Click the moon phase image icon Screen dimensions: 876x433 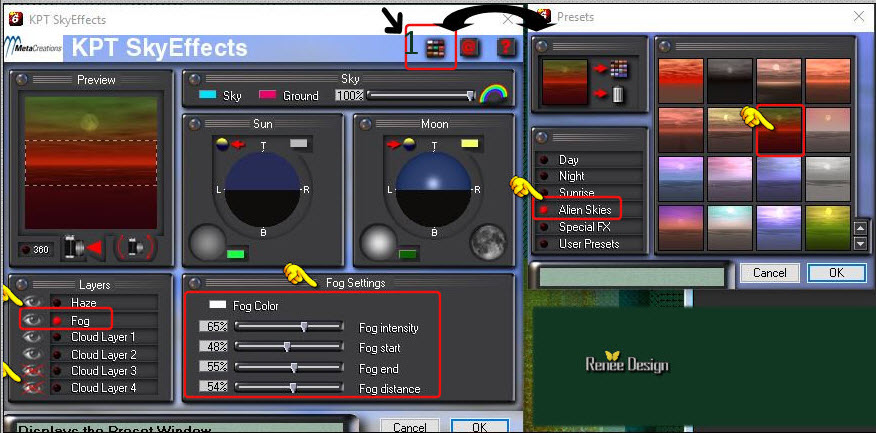(487, 242)
